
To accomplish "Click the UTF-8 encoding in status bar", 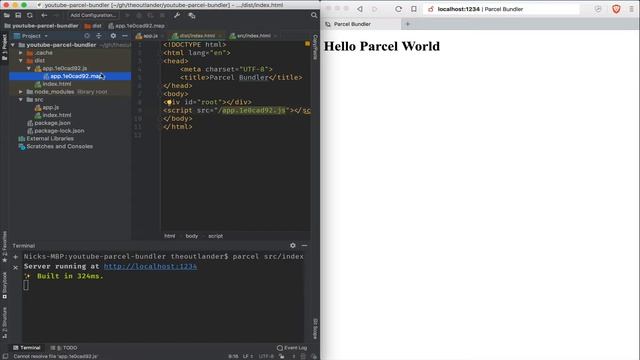I will click(x=266, y=356).
